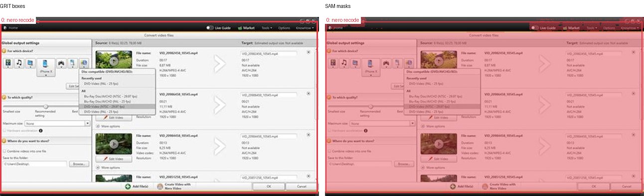SAM masks panel: select the music note device icon

tap(344, 63)
